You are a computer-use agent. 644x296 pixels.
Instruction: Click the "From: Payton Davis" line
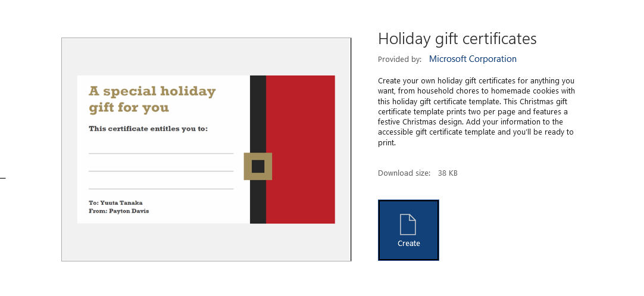tap(119, 211)
